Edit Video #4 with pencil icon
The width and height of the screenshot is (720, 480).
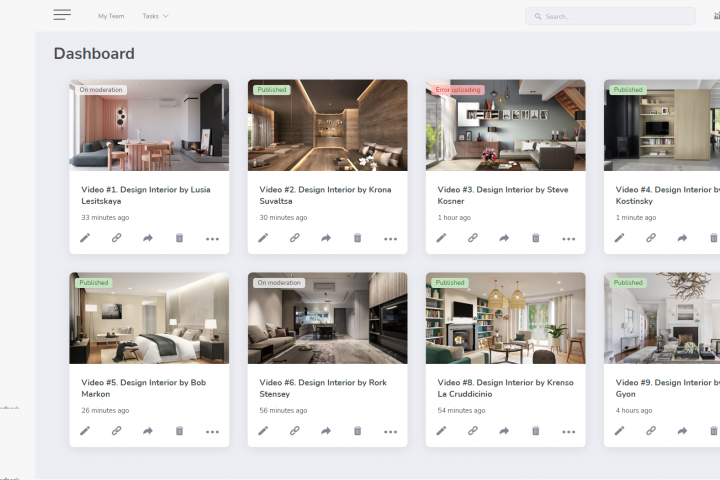(x=619, y=238)
